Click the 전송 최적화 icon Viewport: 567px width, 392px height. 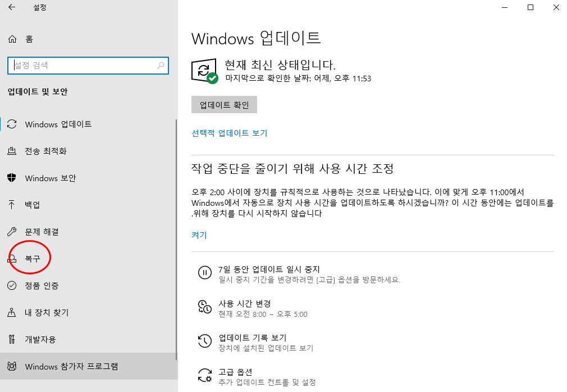(x=12, y=151)
